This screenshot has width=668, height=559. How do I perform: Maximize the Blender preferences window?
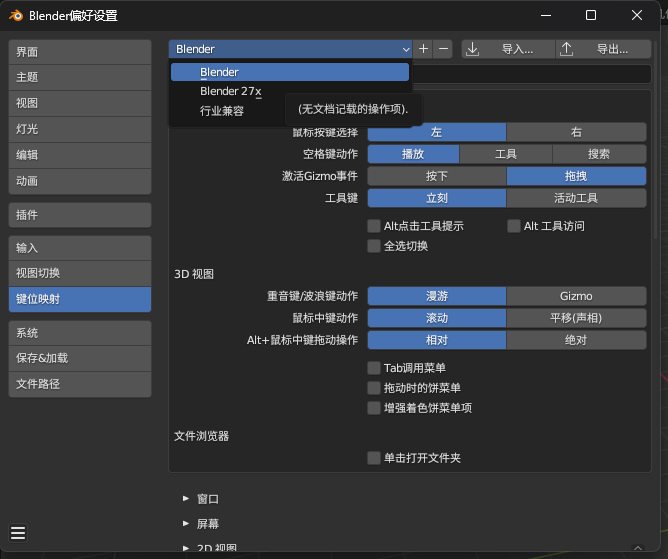pyautogui.click(x=591, y=15)
